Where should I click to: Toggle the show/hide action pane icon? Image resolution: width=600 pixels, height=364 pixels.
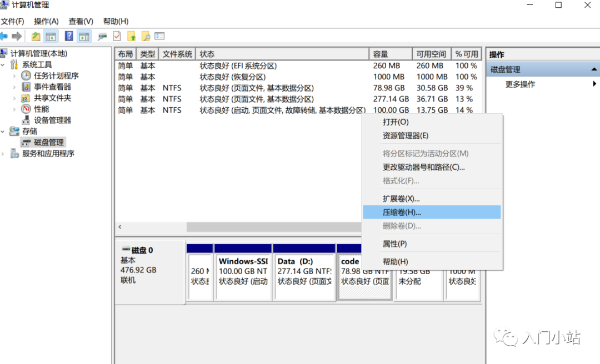(84, 36)
